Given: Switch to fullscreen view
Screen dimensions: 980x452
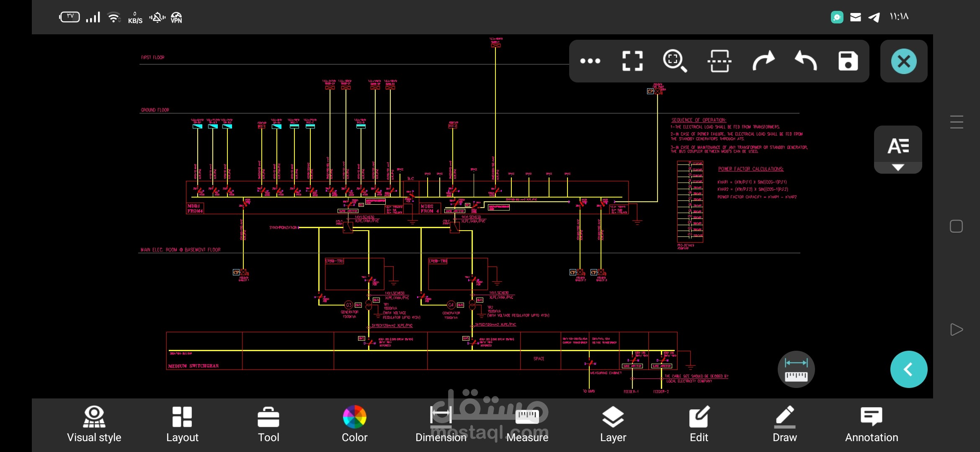Looking at the screenshot, I should click(x=632, y=61).
